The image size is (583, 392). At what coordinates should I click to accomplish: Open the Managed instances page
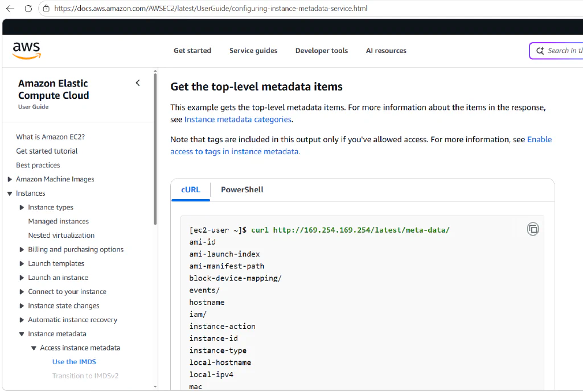(59, 221)
